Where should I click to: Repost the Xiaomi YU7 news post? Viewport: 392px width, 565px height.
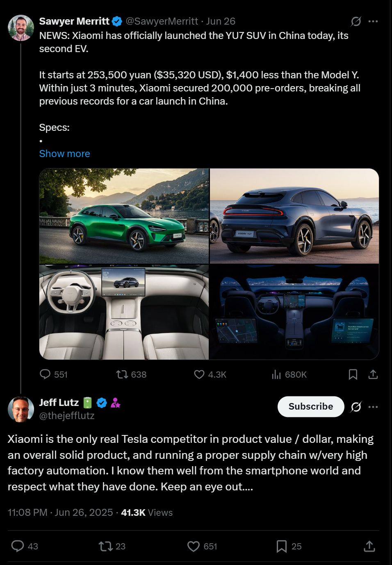[x=131, y=374]
